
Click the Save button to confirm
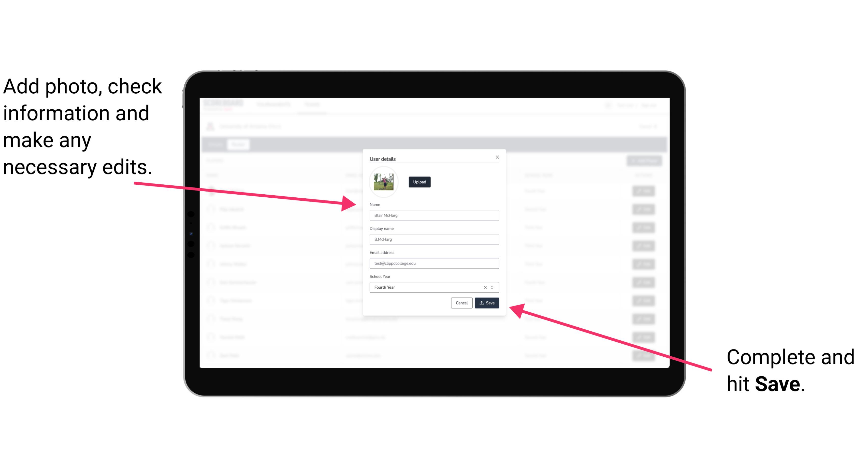[x=487, y=302]
